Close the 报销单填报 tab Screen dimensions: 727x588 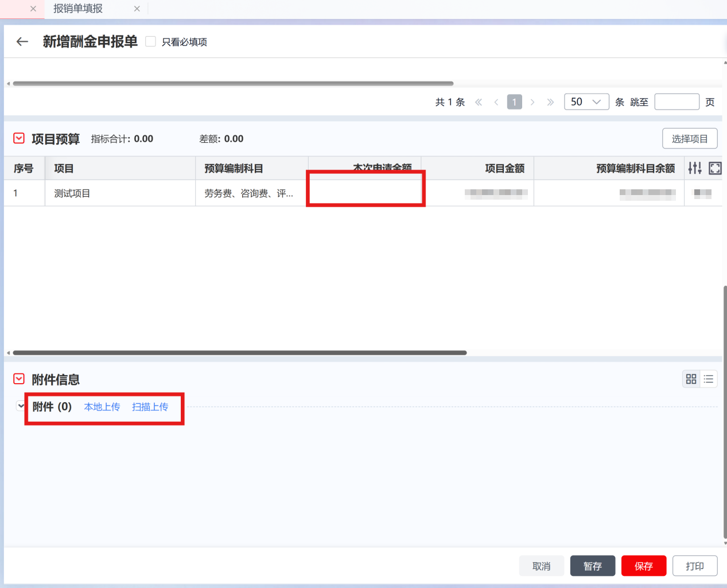[x=137, y=9]
